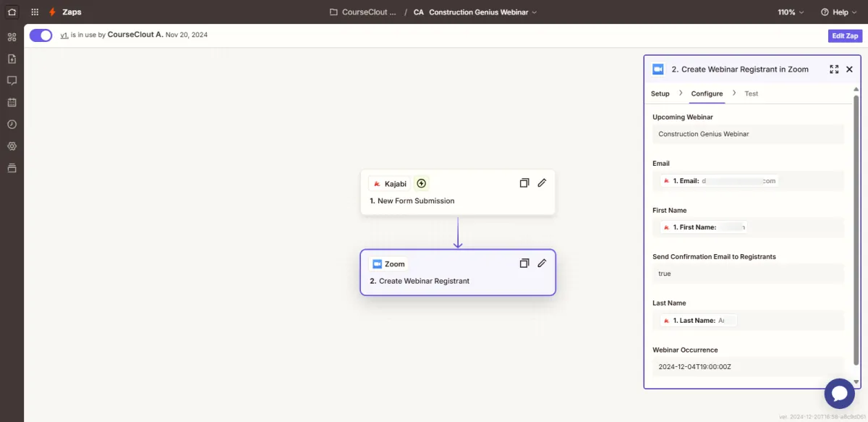Open the chat support bubble
Viewport: 868px width, 422px height.
click(840, 393)
